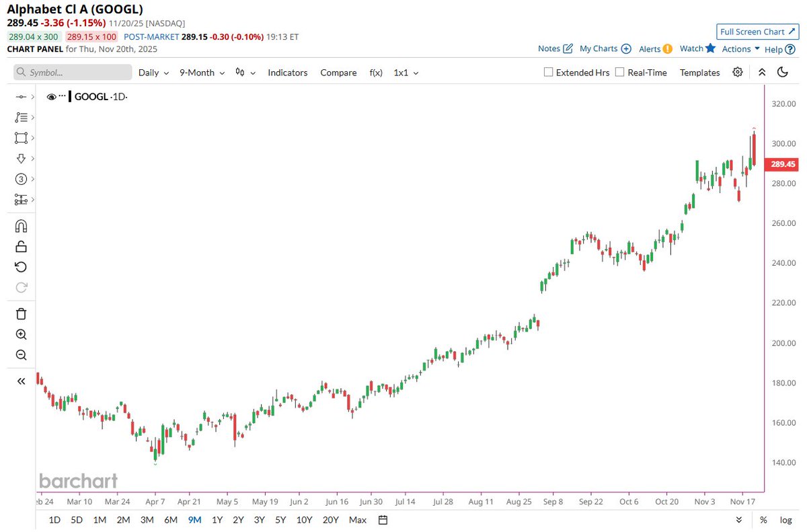
Task: Select the 1D range
Action: click(54, 519)
